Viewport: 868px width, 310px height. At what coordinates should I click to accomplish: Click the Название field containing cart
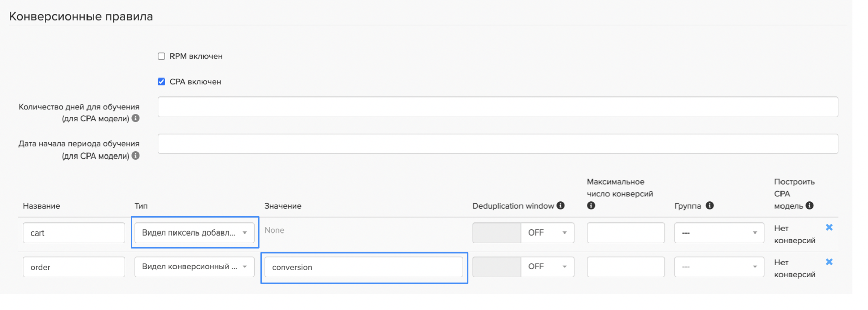pos(74,233)
